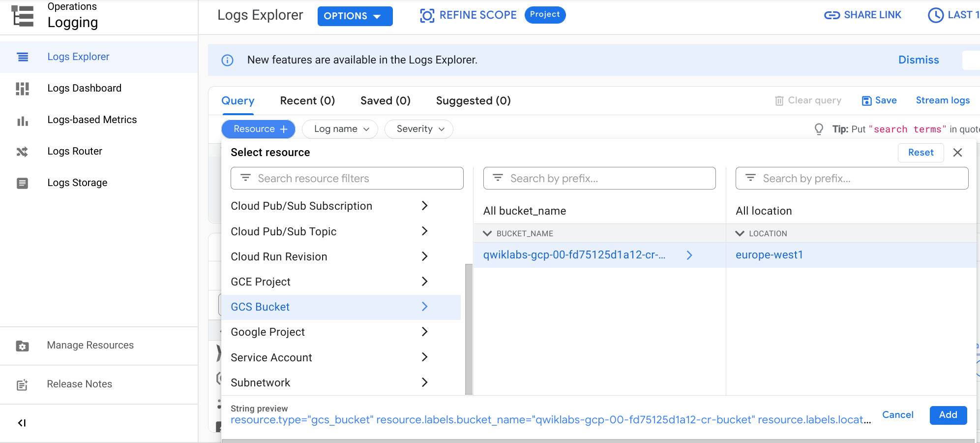Click the Logs-based Metrics bar chart icon
This screenshot has height=443, width=980.
pos(23,121)
